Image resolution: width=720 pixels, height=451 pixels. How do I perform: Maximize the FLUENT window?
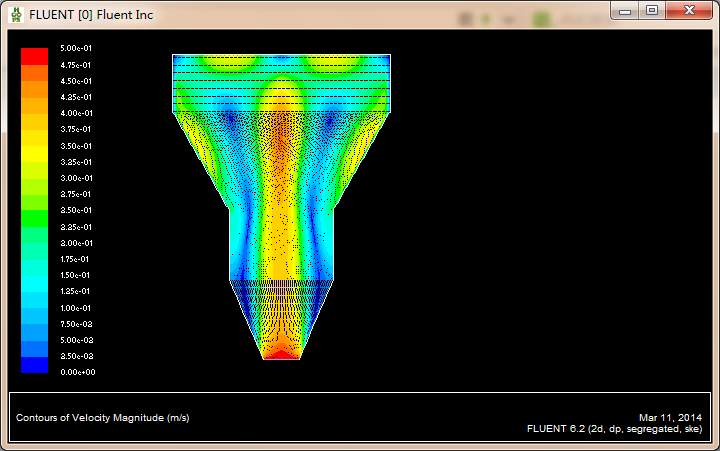(652, 11)
